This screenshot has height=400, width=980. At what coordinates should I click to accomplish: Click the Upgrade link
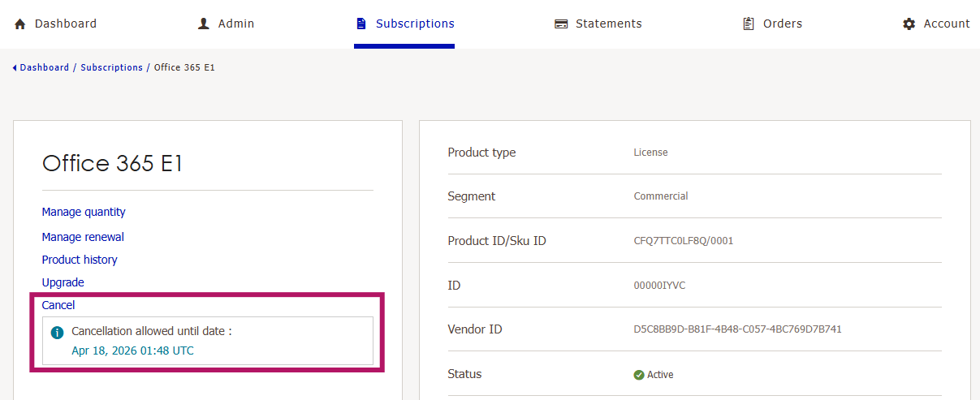63,282
